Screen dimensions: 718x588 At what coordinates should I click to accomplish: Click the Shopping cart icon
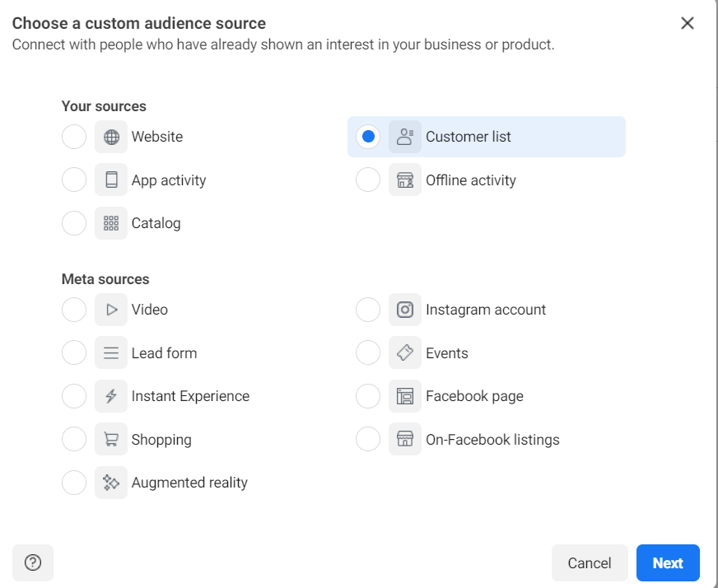pyautogui.click(x=111, y=439)
